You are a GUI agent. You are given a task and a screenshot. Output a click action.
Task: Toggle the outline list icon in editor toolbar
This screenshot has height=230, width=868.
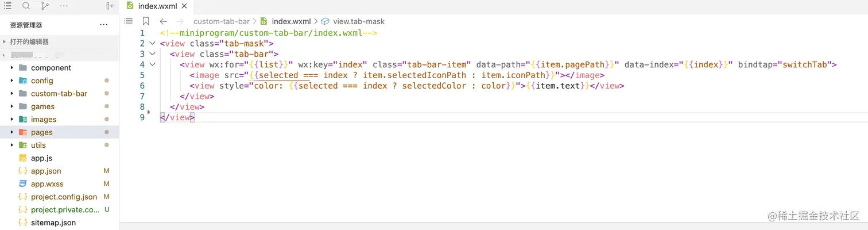tap(129, 21)
